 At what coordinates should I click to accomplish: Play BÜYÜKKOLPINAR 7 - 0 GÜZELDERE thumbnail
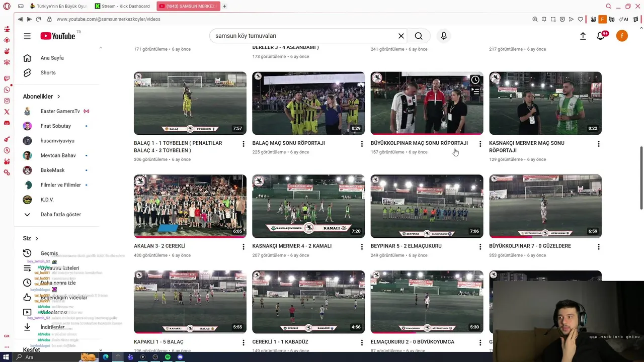(545, 206)
